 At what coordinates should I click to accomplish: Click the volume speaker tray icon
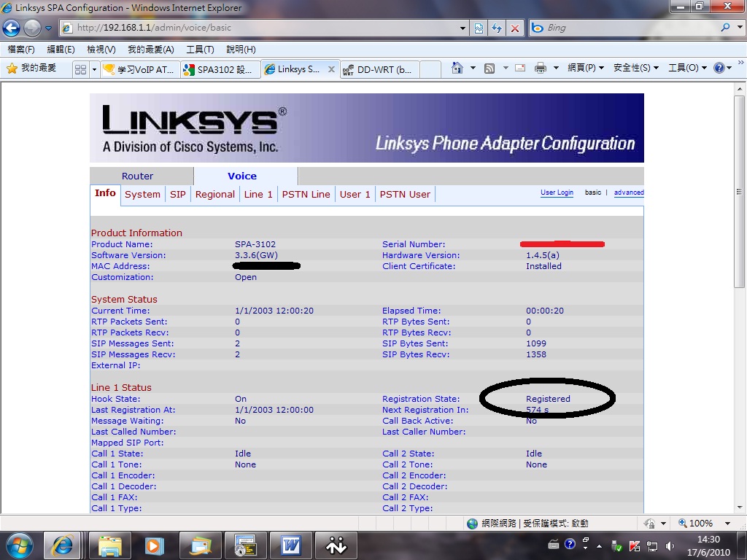pos(670,545)
